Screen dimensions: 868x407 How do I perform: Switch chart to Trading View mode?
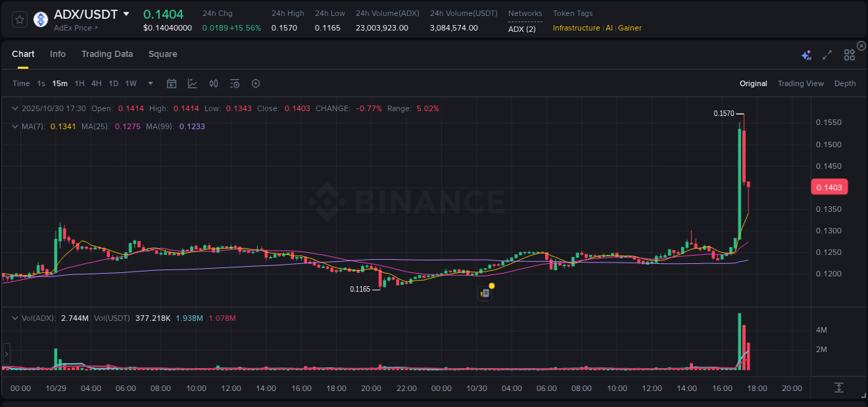coord(800,83)
